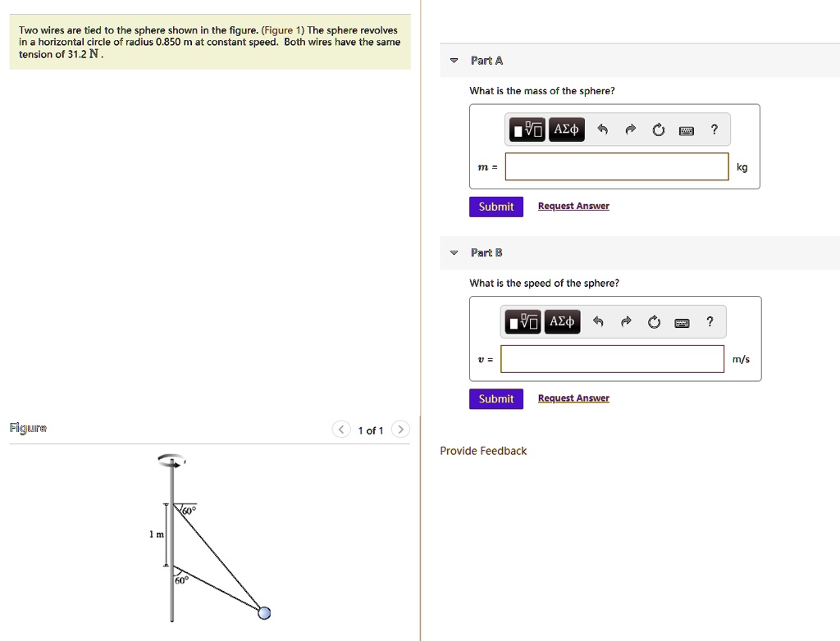Click the help question mark in Part B

click(710, 321)
